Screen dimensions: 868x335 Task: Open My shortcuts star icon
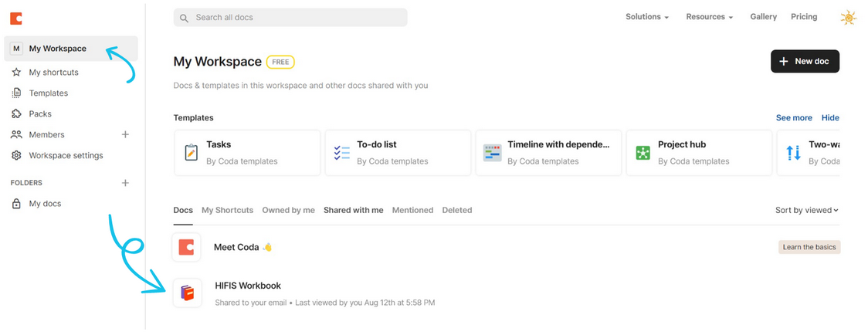tap(16, 73)
